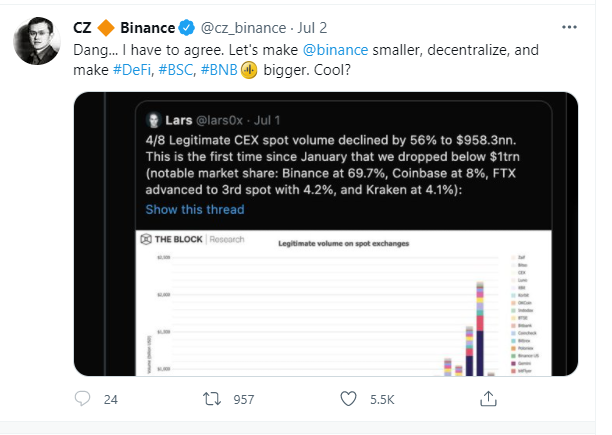Open the #BSC hashtag
The width and height of the screenshot is (612, 435).
click(x=176, y=70)
